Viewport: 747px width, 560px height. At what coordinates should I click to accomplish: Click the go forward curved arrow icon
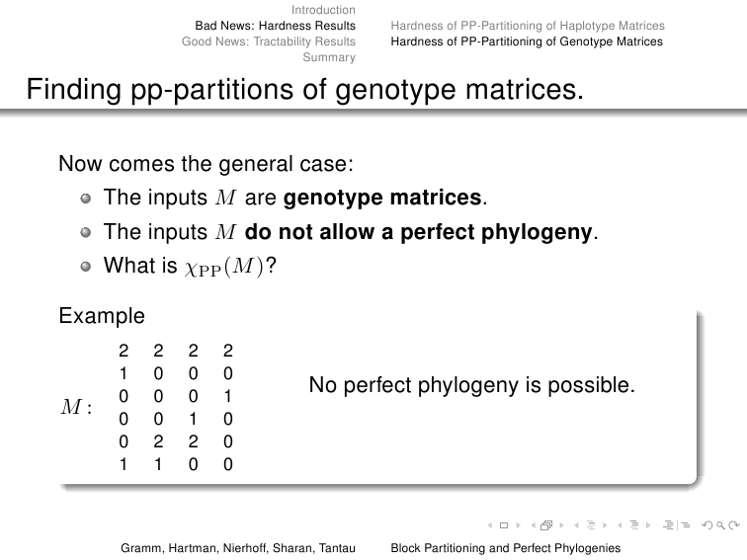click(734, 525)
